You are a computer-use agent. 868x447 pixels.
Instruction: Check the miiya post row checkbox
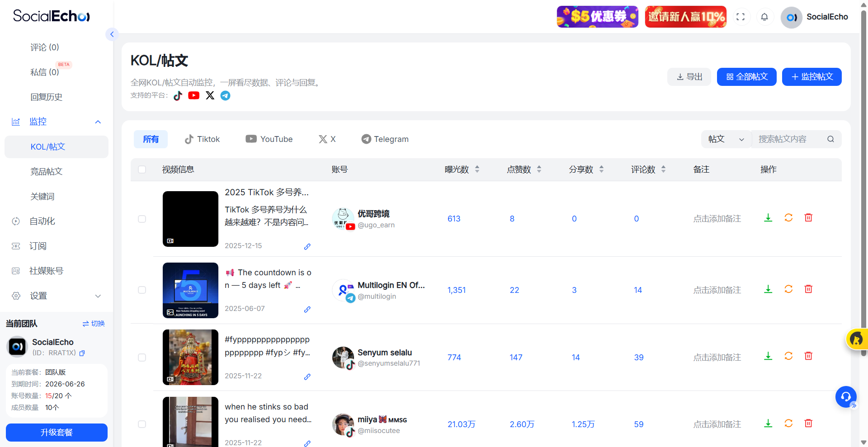pos(142,424)
